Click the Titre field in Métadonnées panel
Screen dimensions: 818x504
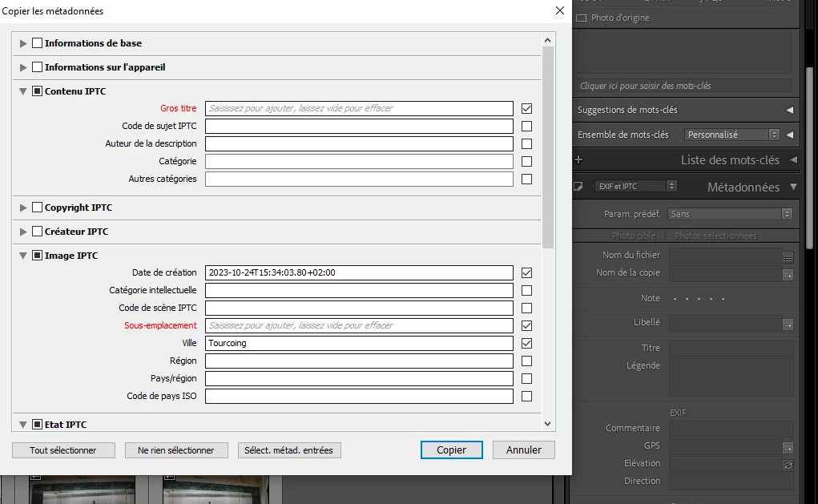731,348
